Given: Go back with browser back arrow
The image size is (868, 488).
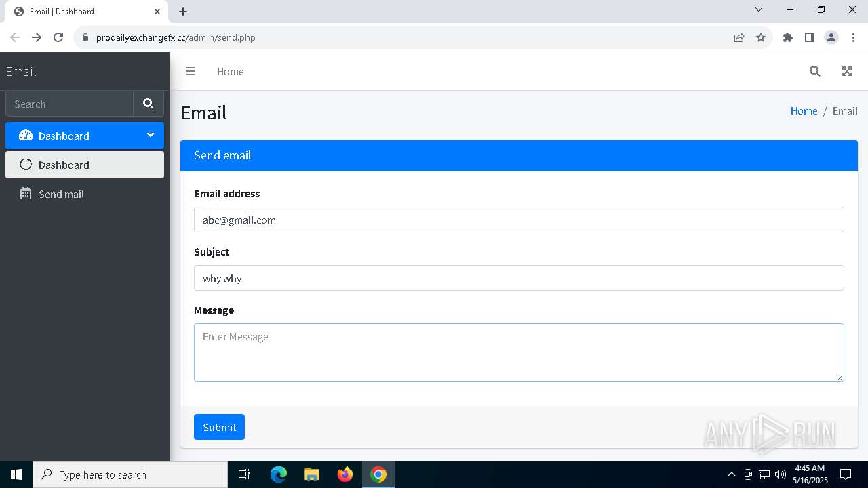Looking at the screenshot, I should tap(15, 37).
